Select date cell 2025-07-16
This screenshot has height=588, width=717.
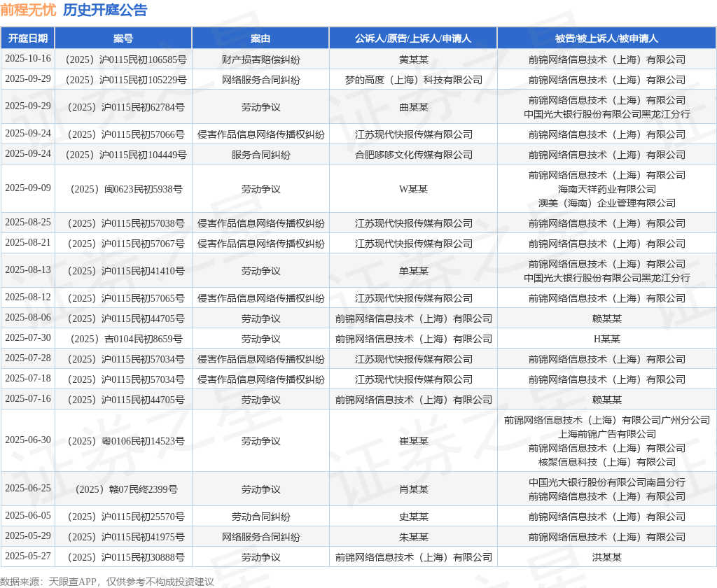tap(28, 399)
